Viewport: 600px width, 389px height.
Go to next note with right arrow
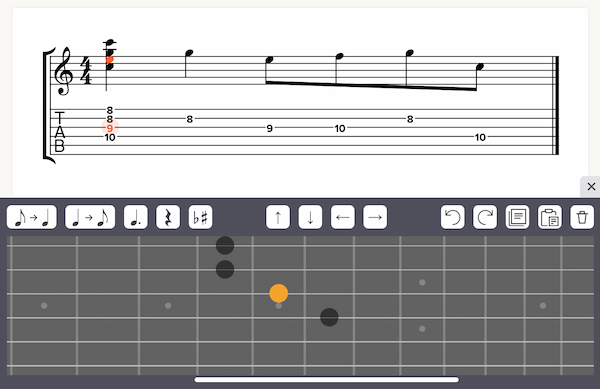375,217
